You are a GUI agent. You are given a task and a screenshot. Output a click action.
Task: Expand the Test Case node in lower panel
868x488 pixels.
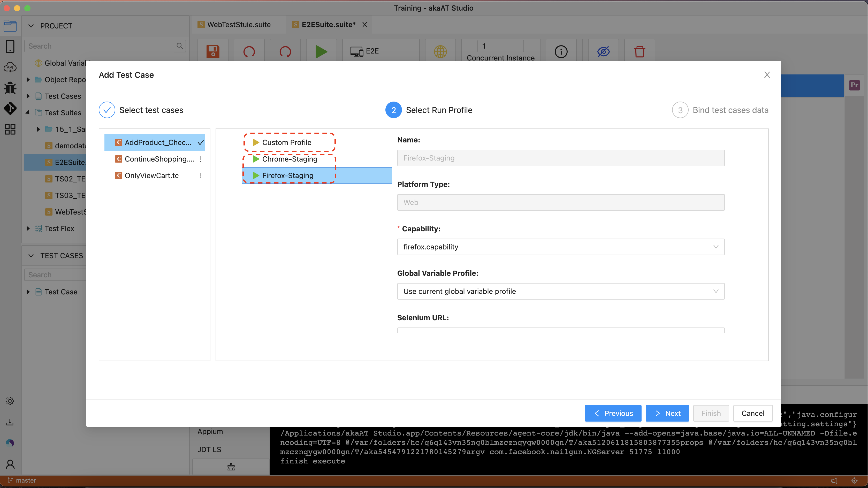point(28,292)
